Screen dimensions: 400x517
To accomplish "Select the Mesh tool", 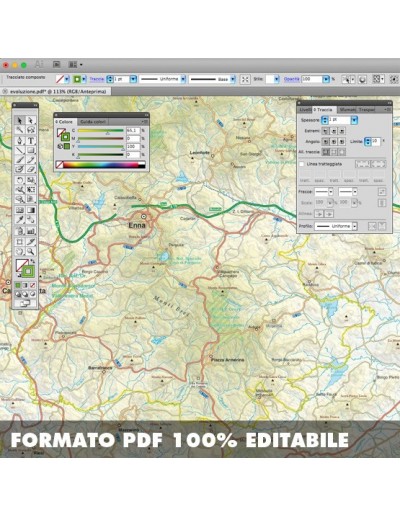I will click(x=20, y=210).
